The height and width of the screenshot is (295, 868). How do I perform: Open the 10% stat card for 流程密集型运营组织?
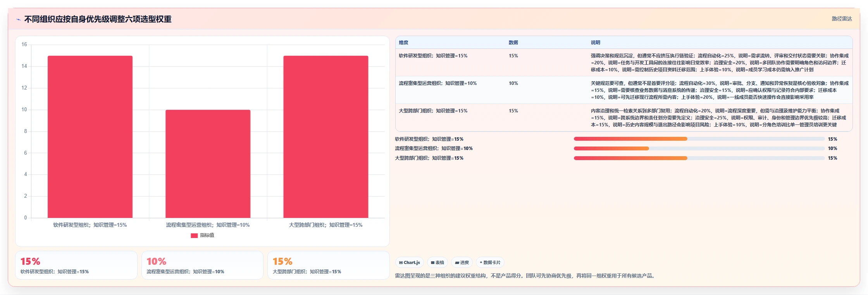click(202, 265)
